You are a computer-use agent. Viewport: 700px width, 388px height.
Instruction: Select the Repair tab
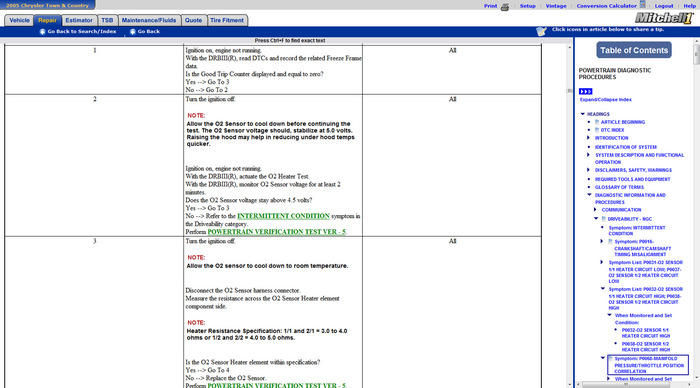point(47,21)
